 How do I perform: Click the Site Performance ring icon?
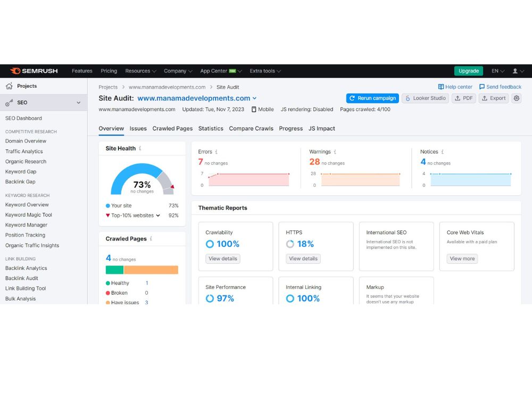coord(210,298)
